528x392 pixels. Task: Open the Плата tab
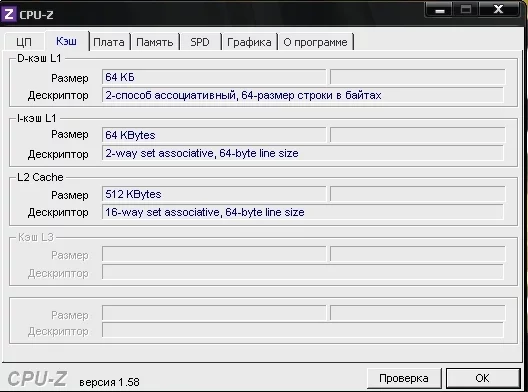[x=109, y=42]
